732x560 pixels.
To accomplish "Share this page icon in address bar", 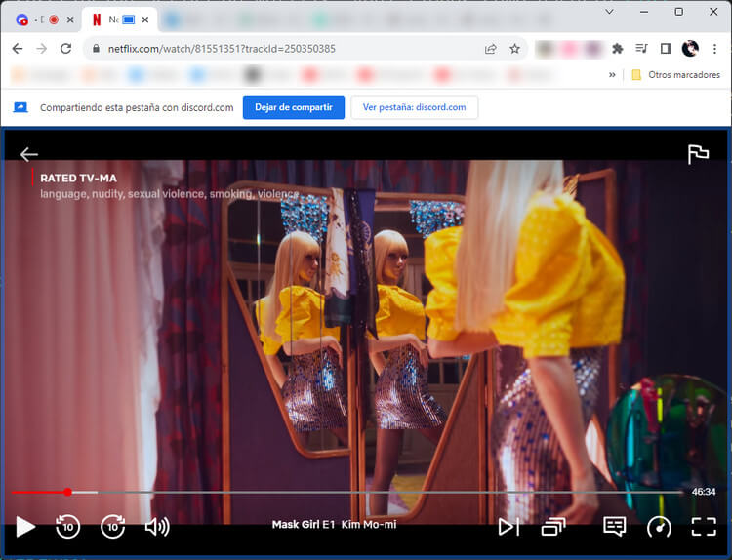I will tap(490, 49).
